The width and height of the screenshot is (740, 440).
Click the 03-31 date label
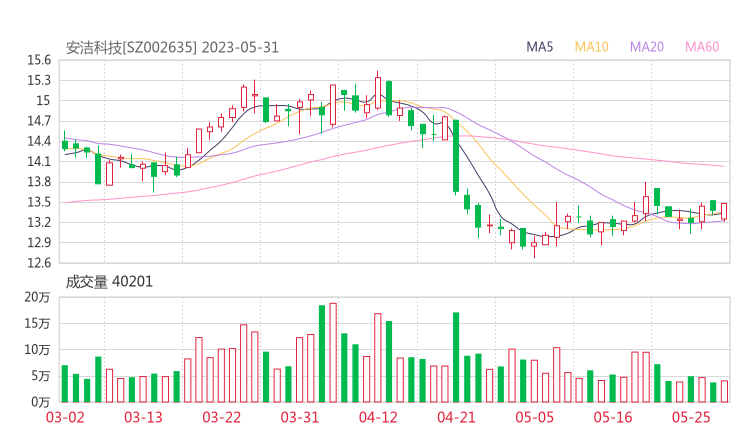[x=300, y=417]
